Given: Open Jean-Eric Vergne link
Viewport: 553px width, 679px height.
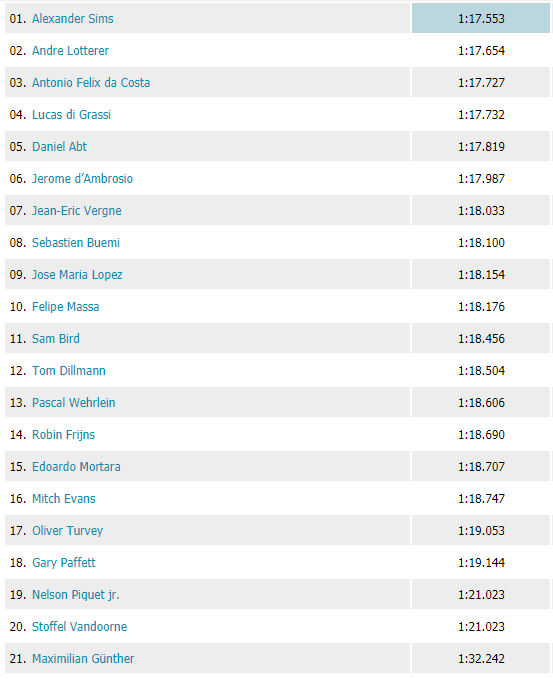Looking at the screenshot, I should point(77,211).
